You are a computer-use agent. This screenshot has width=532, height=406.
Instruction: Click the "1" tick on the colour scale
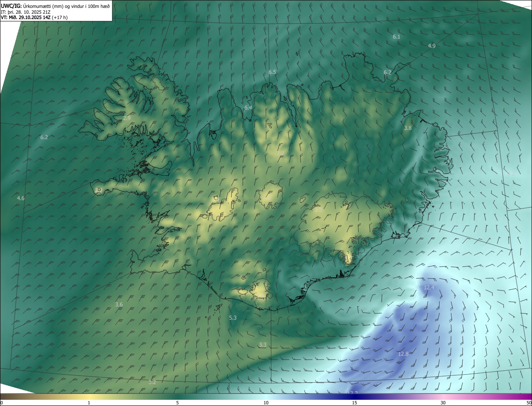89,403
